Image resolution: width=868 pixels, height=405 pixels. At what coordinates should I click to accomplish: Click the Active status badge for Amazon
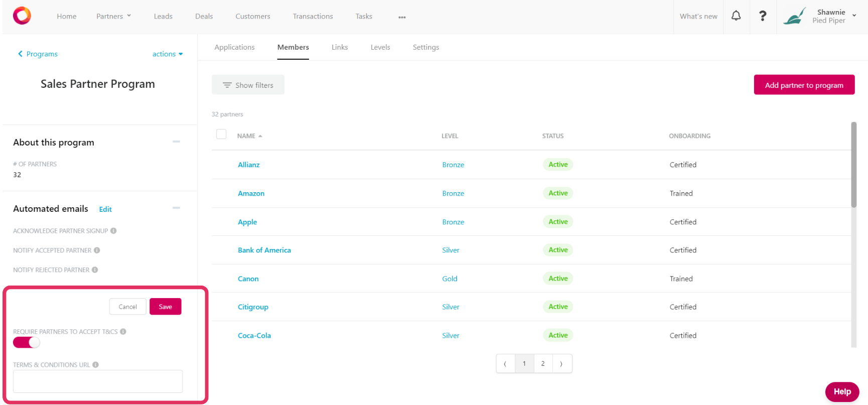click(558, 193)
